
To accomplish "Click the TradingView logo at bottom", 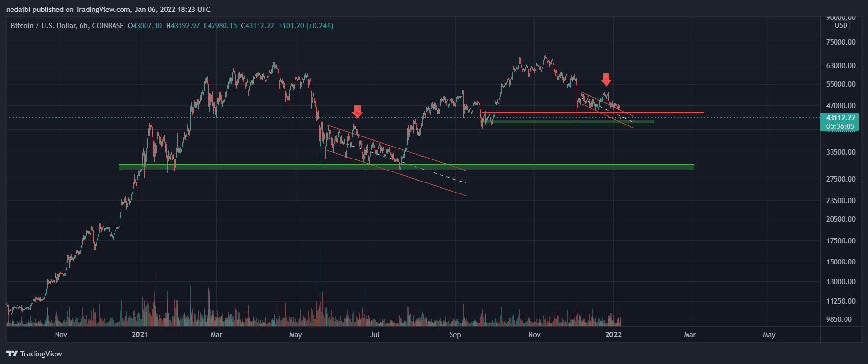I will click(x=34, y=353).
